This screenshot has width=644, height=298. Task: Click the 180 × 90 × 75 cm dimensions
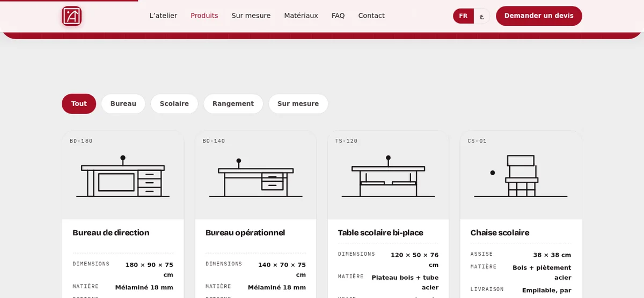149,270
